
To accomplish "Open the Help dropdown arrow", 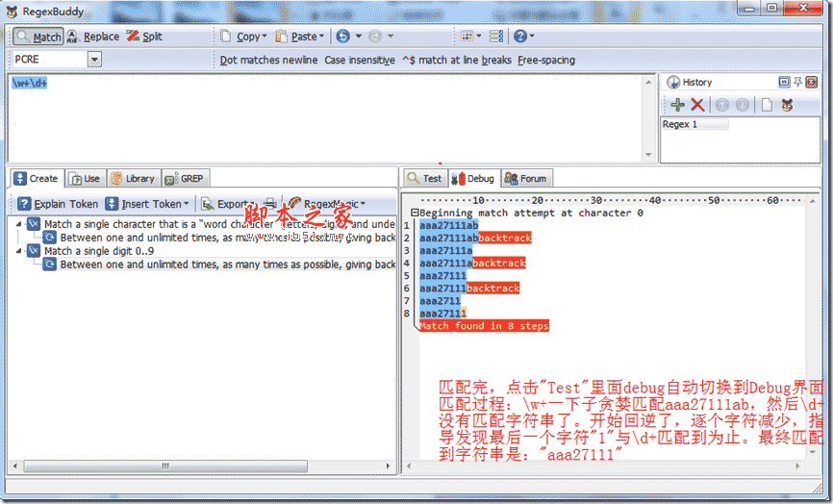I will [532, 37].
